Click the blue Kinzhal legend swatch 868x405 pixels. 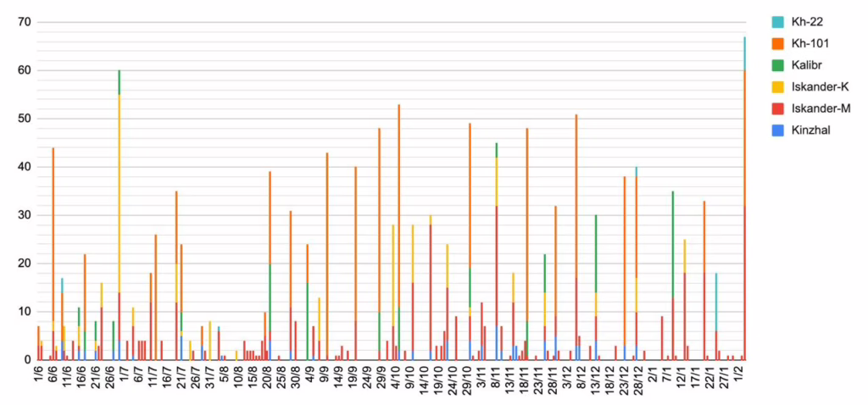(776, 130)
